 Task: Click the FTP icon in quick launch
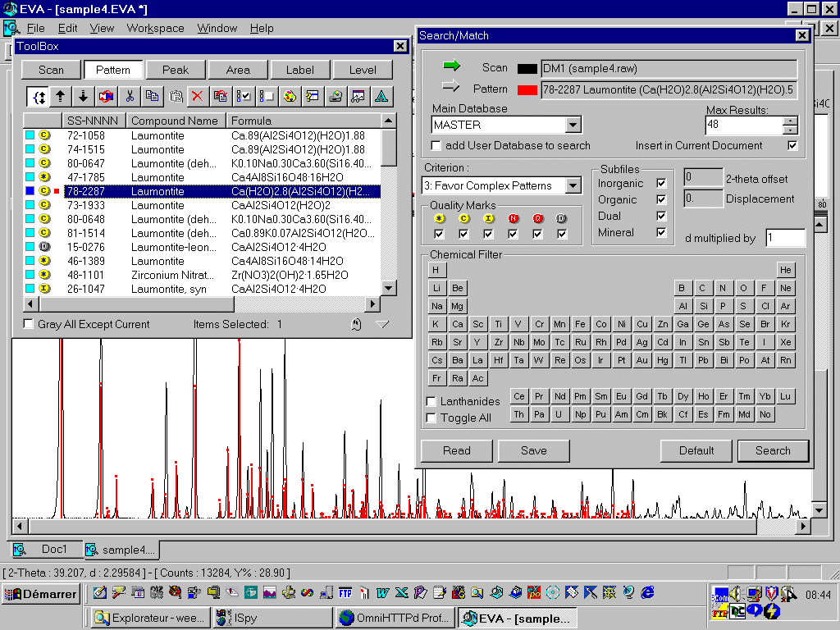pyautogui.click(x=345, y=592)
